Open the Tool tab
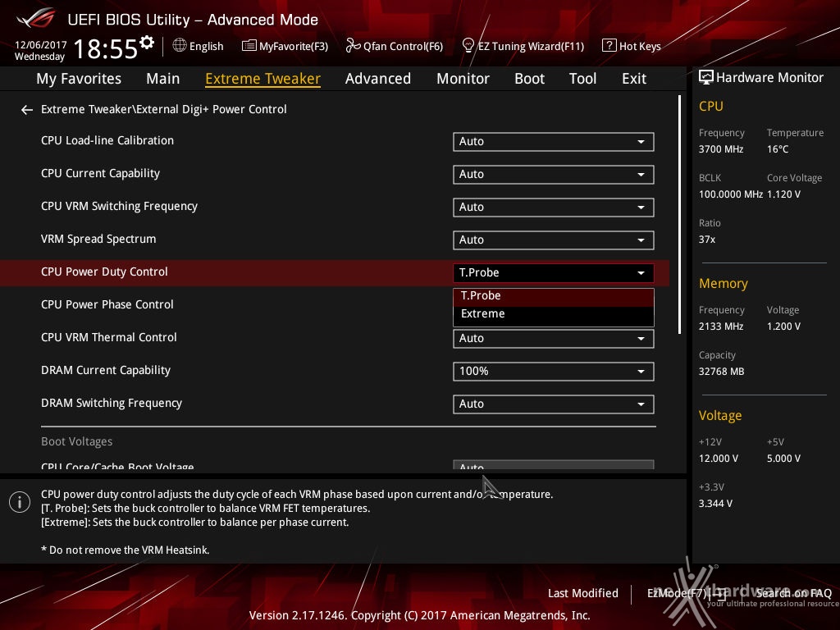This screenshot has width=840, height=630. (583, 79)
